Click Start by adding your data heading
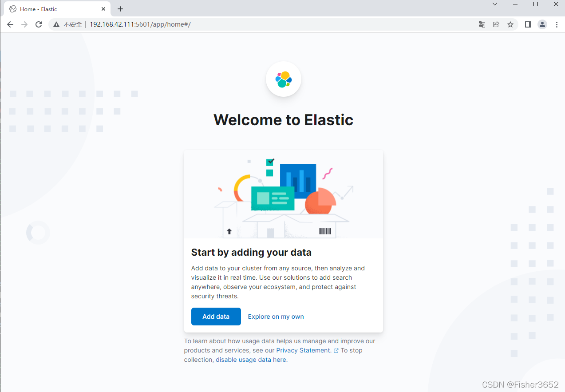Screen dimensions: 565x392 click(251, 253)
